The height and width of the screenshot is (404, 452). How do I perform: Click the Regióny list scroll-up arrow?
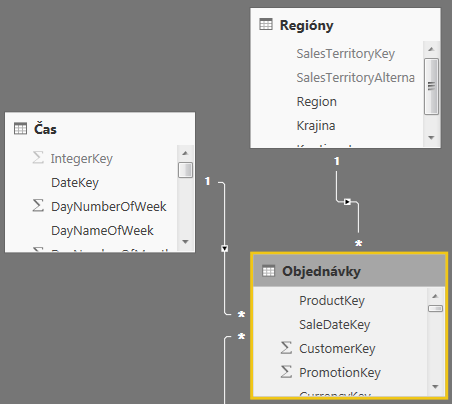[431, 49]
